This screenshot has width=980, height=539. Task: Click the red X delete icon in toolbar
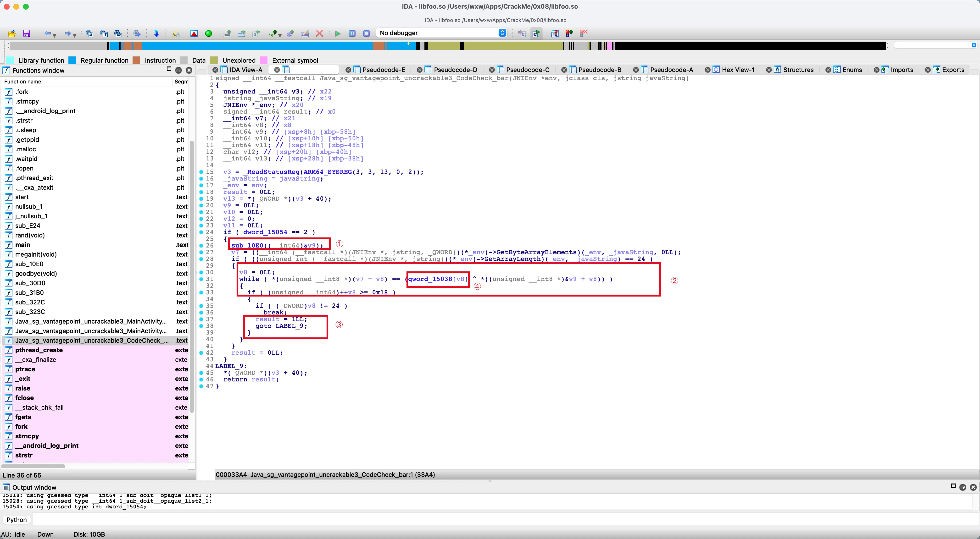(320, 33)
